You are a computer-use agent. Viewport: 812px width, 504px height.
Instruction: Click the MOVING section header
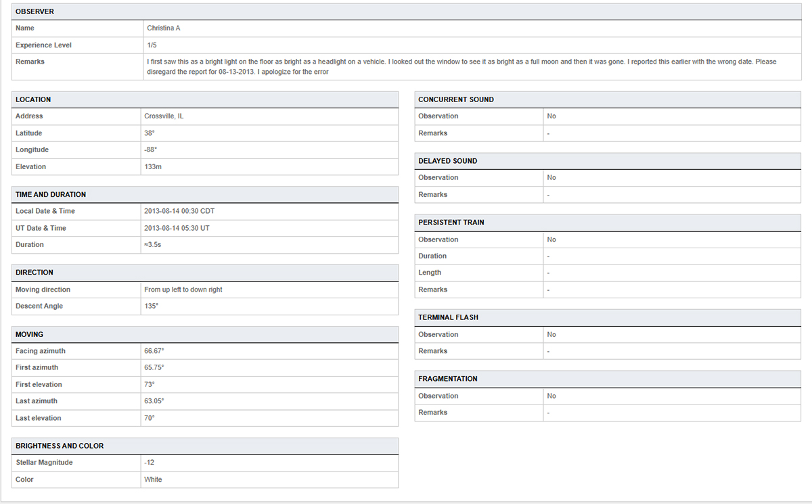point(28,334)
